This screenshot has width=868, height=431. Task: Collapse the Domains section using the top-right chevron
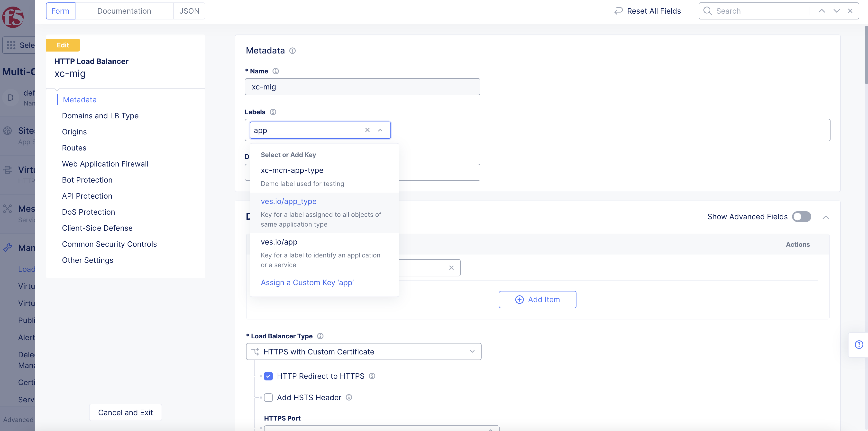click(826, 217)
